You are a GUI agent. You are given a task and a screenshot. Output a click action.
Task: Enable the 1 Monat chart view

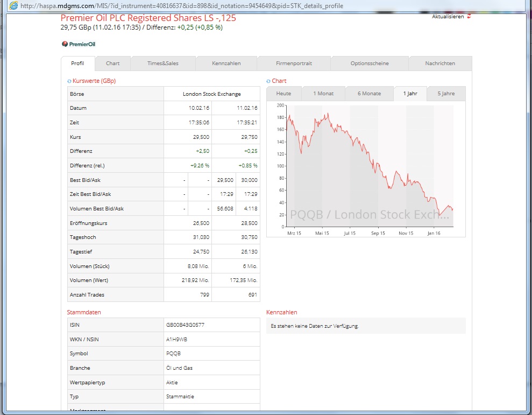coord(324,93)
